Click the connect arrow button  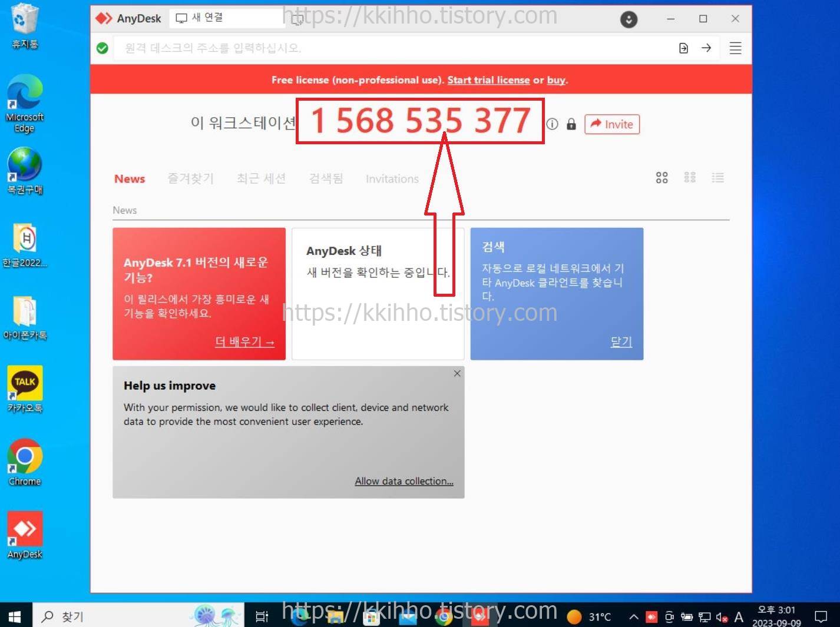(x=706, y=48)
